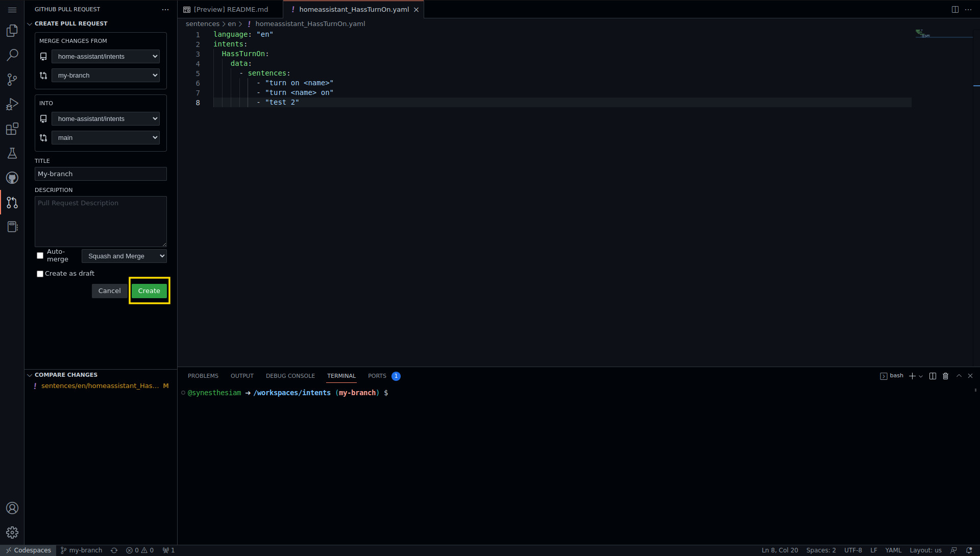Click the Ports notification badge icon
This screenshot has width=980, height=556.
click(x=396, y=376)
